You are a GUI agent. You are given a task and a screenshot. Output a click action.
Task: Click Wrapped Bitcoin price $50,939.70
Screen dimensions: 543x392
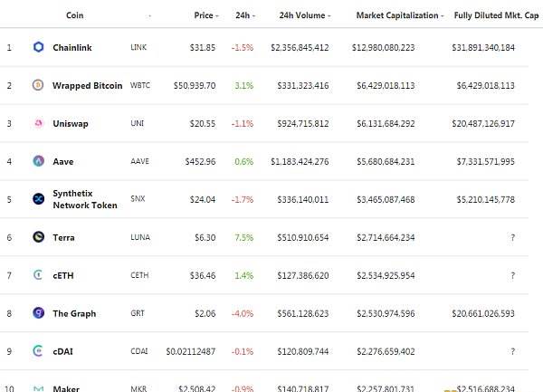(195, 85)
